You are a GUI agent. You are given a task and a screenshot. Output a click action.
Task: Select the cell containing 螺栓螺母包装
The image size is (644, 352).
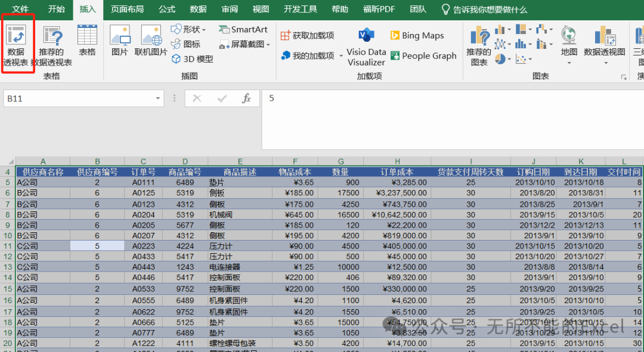pos(240,344)
